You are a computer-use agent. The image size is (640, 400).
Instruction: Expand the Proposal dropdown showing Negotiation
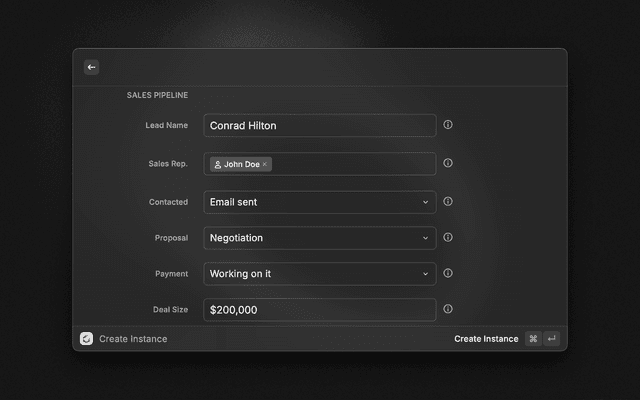pos(319,238)
